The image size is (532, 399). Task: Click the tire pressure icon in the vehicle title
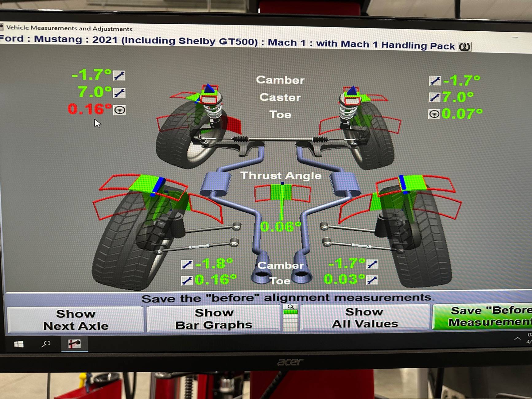[465, 47]
